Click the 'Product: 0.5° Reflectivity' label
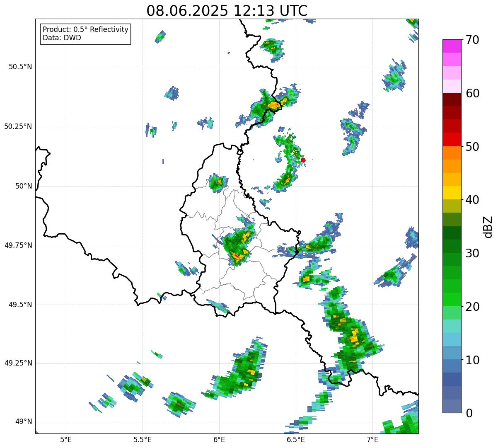498x448 pixels. click(x=86, y=30)
